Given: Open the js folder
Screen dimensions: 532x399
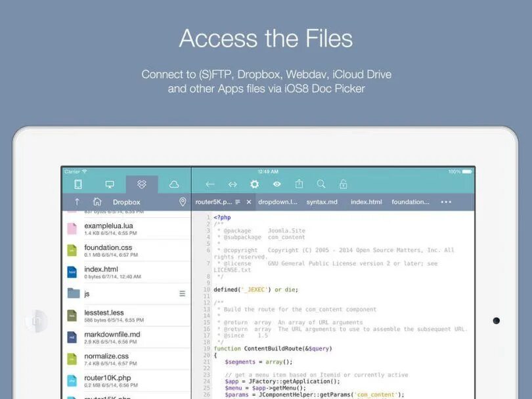Looking at the screenshot, I should pos(127,293).
